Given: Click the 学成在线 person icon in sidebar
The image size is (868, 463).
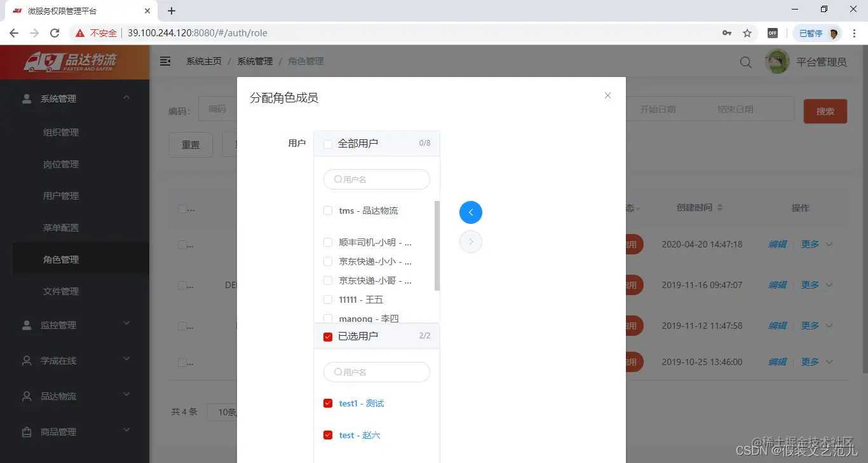Looking at the screenshot, I should click(26, 361).
